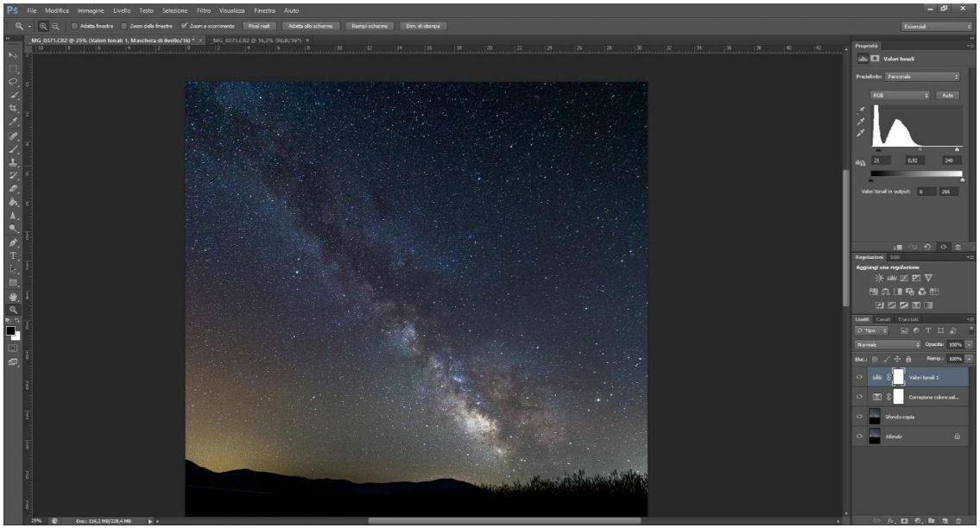Viewport: 980px width, 528px height.
Task: Disable Zoom a scorrimento in the options bar
Action: click(x=185, y=25)
